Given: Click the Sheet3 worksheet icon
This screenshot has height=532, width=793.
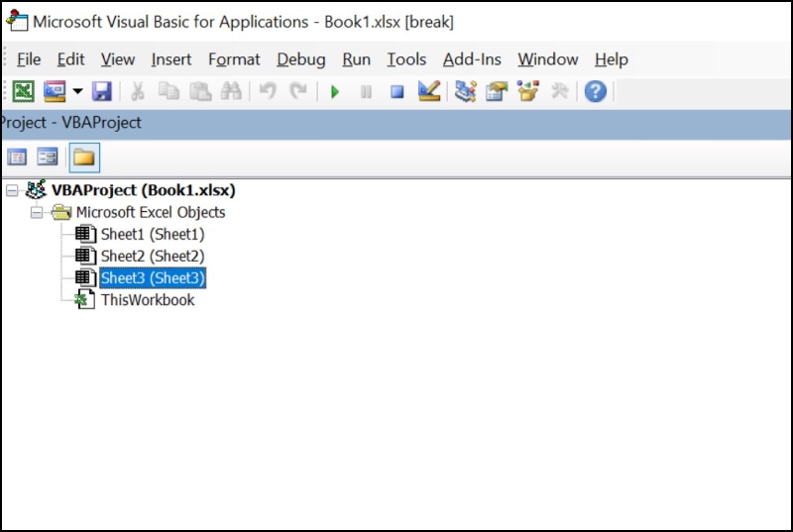Looking at the screenshot, I should pyautogui.click(x=85, y=277).
